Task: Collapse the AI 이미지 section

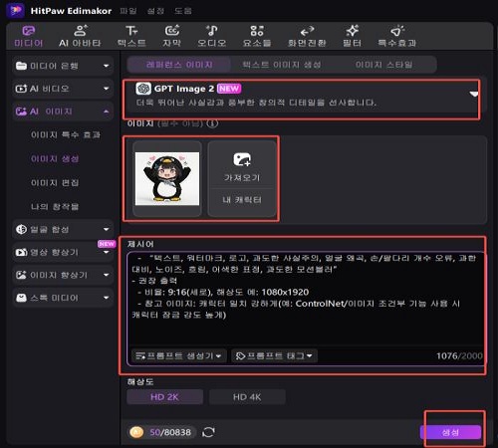Action: click(107, 112)
